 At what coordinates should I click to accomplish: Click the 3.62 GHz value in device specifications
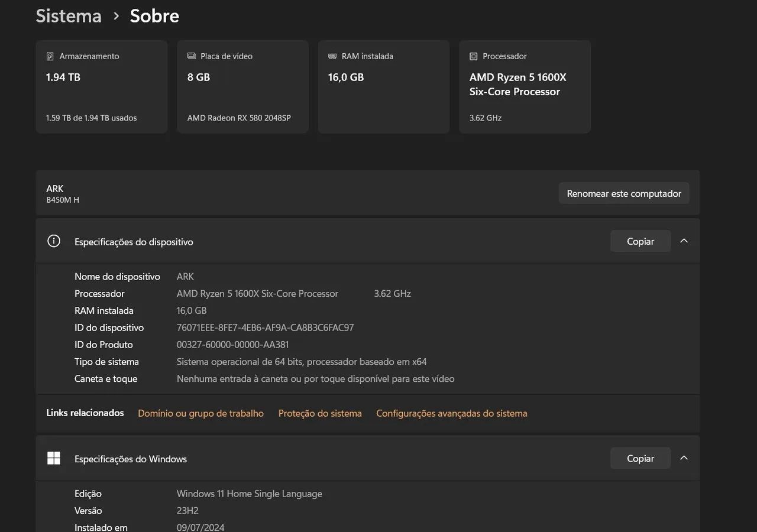pos(393,293)
